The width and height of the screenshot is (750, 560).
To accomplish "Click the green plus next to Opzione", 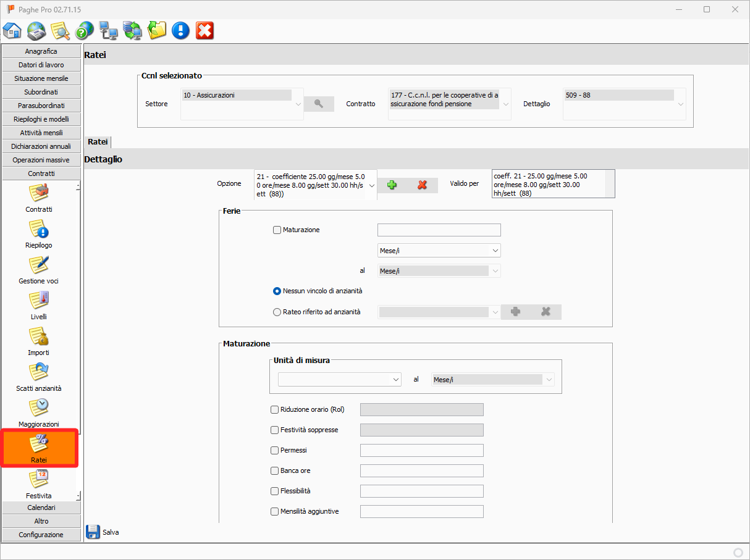I will 392,185.
